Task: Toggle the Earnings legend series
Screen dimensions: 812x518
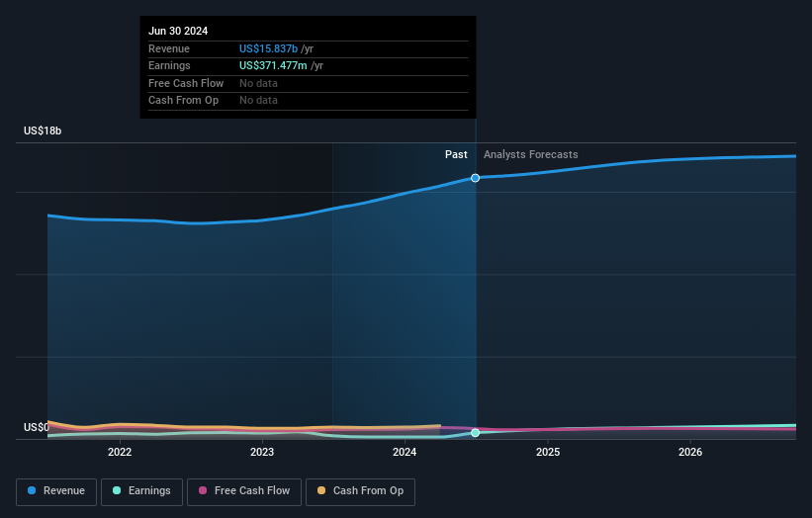Action: (x=141, y=491)
